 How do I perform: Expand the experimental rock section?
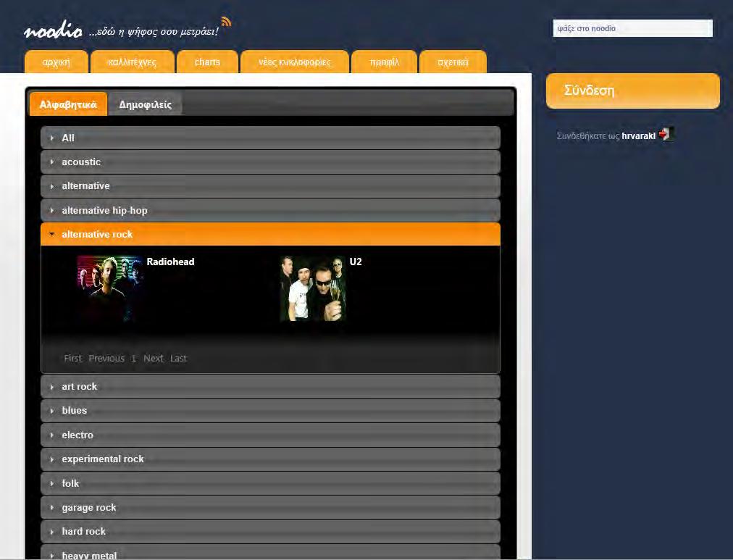pos(270,459)
